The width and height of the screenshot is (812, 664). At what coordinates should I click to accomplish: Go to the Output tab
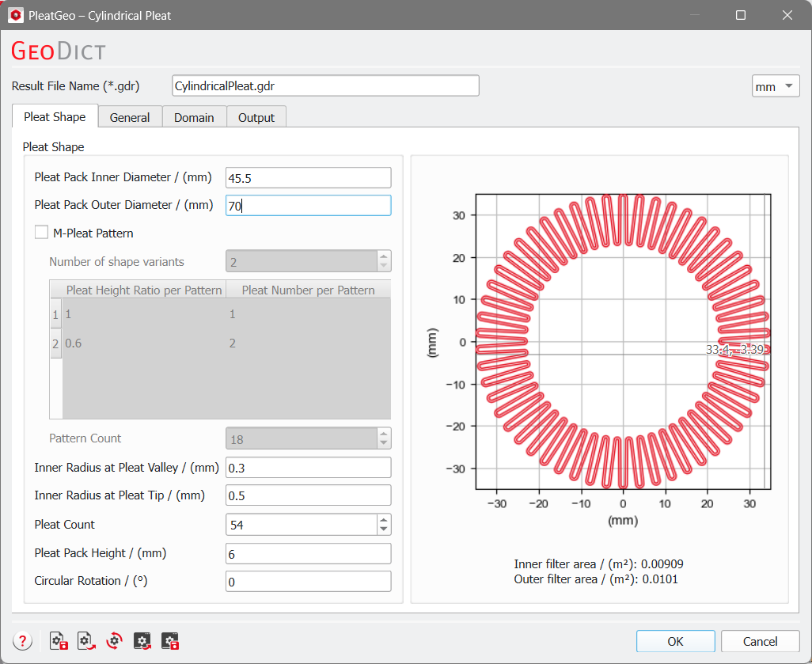coord(256,117)
